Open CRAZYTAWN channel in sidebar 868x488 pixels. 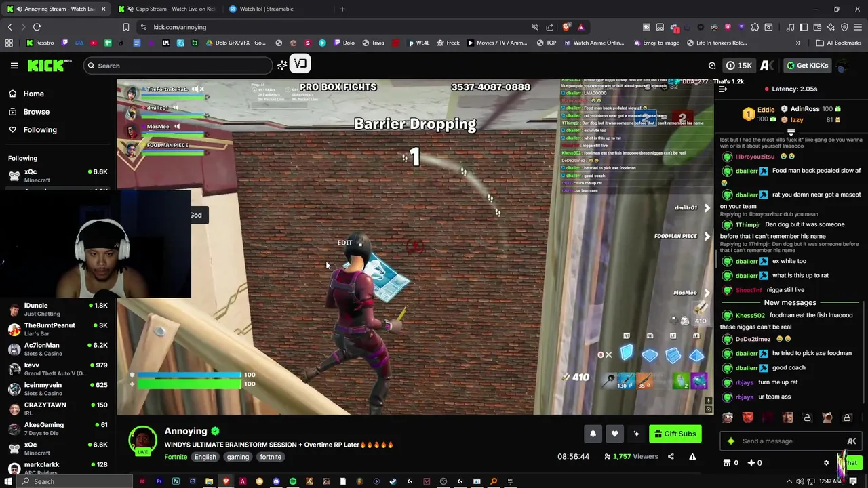[58, 409]
